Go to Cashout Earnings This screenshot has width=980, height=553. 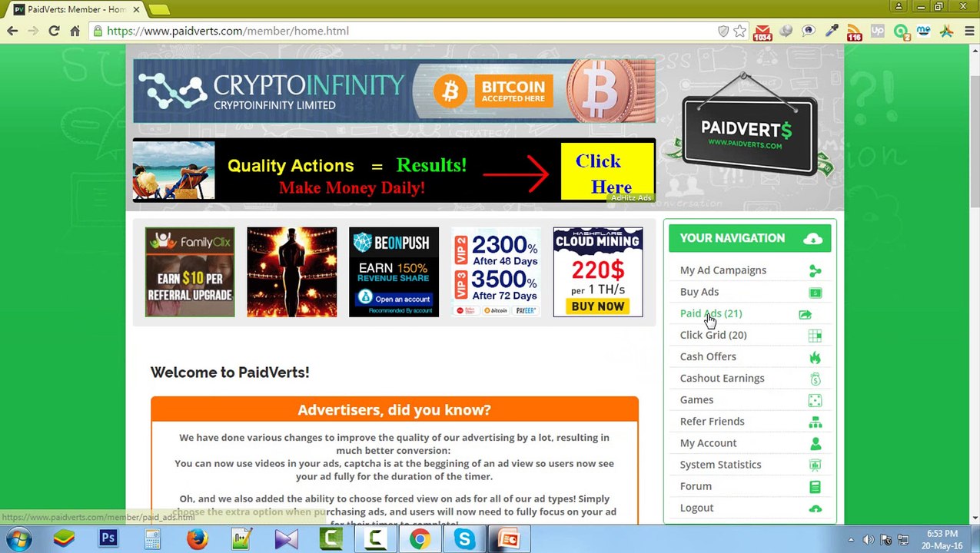click(722, 378)
